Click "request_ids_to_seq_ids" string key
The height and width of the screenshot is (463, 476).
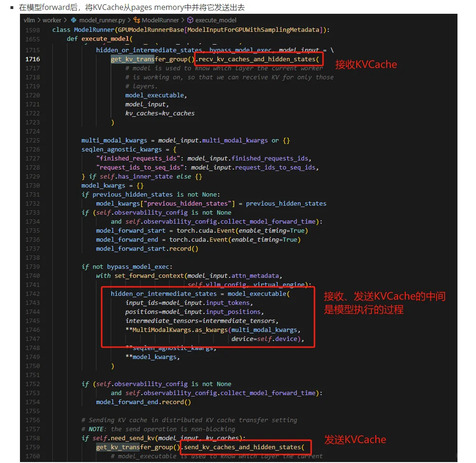click(140, 168)
